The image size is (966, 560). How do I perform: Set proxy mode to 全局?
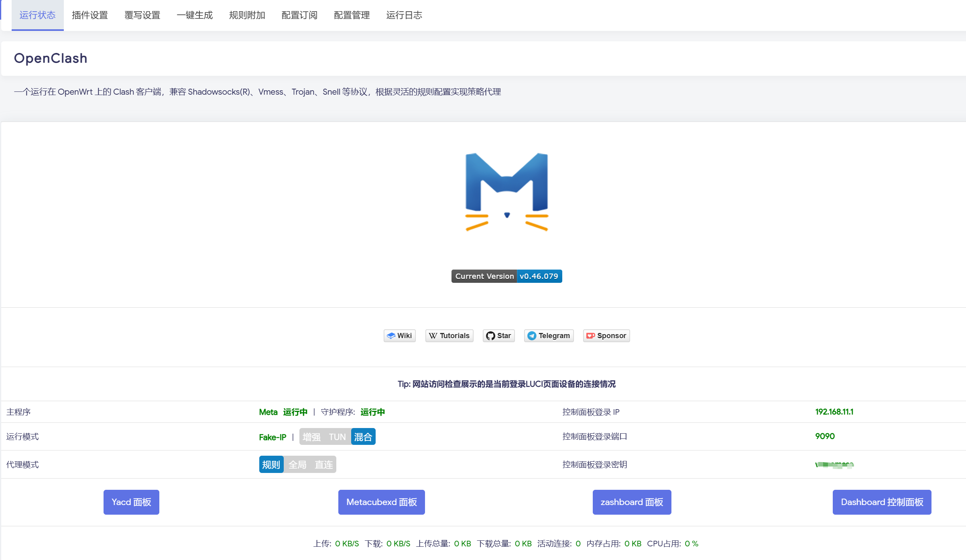click(x=297, y=465)
